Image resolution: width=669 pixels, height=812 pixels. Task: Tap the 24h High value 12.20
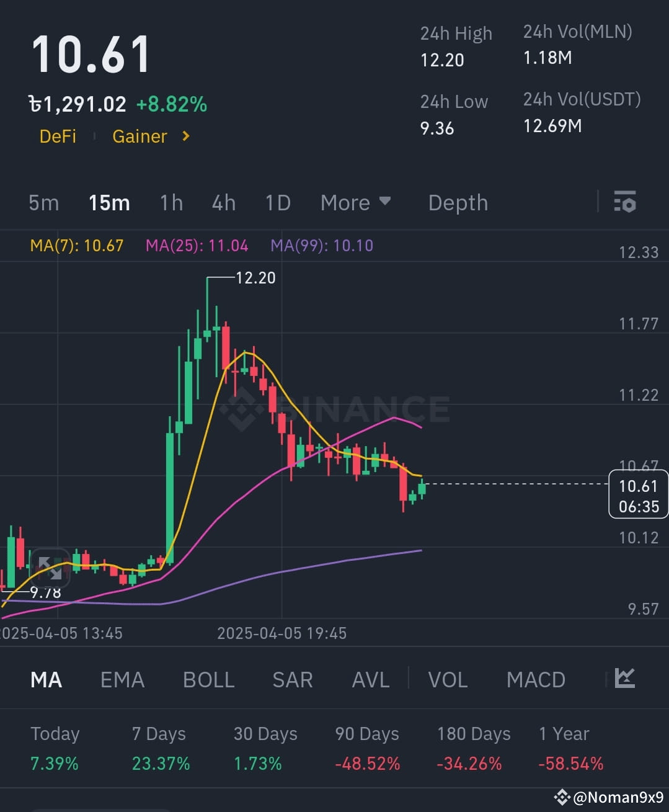coord(442,60)
